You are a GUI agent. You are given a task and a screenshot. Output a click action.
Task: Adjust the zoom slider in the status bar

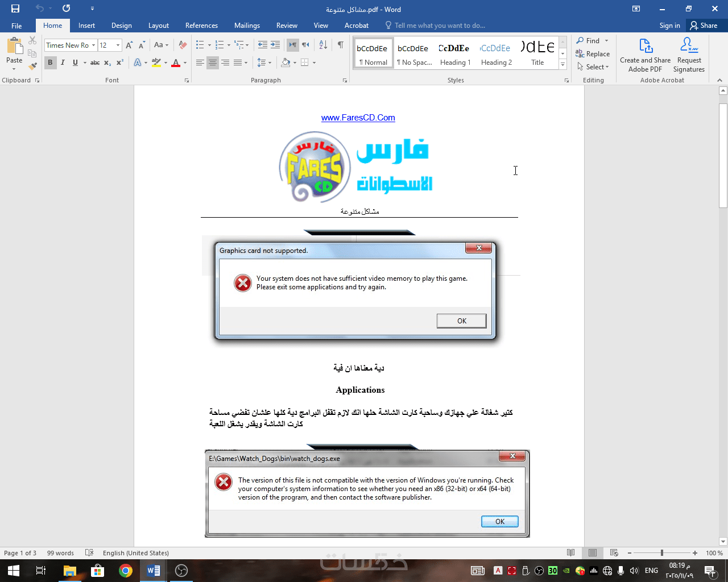pos(661,552)
